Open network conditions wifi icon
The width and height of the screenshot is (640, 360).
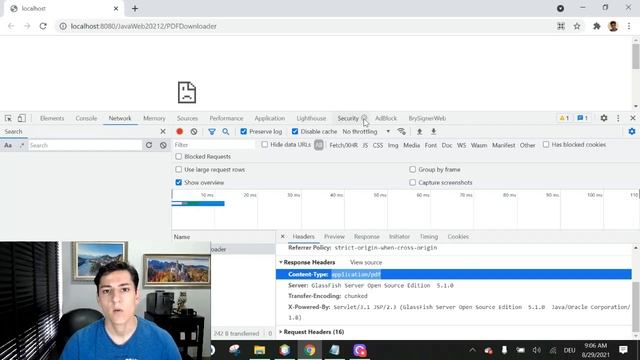point(402,131)
